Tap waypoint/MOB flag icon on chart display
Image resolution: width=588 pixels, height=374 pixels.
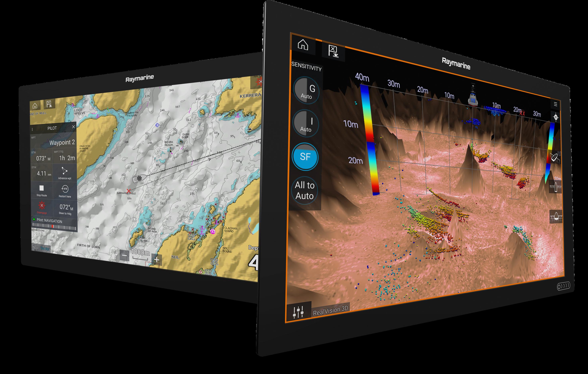tap(49, 104)
